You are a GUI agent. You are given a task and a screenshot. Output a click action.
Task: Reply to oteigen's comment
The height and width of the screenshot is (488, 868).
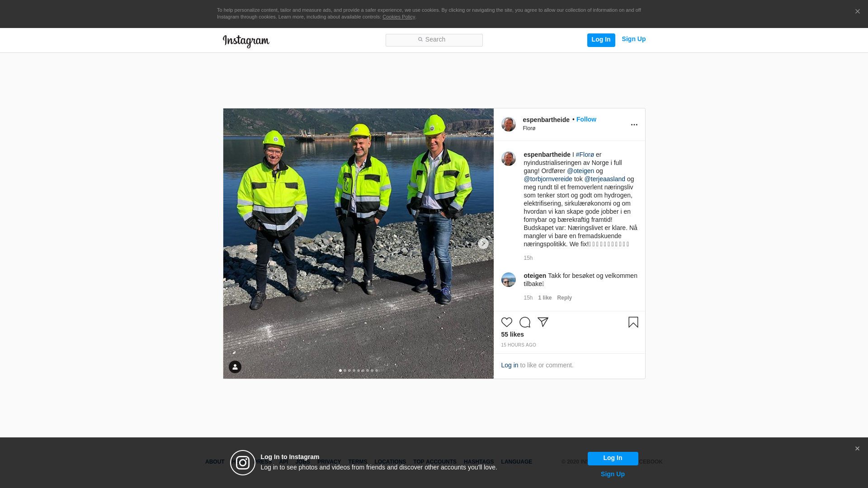pos(564,298)
